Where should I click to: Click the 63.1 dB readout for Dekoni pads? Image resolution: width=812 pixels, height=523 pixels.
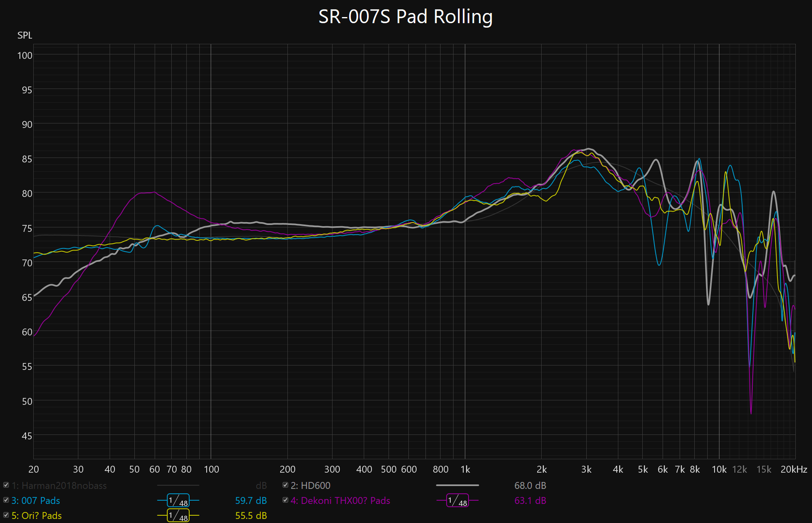point(530,501)
